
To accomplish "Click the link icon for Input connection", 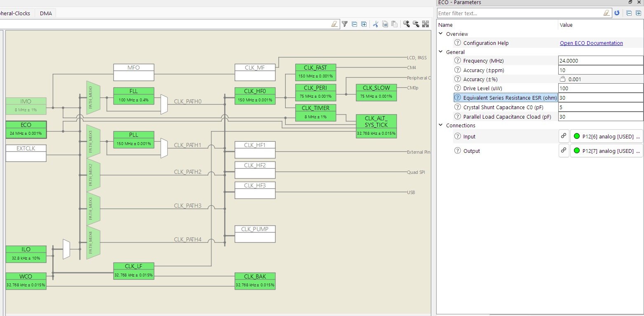I will tap(563, 136).
